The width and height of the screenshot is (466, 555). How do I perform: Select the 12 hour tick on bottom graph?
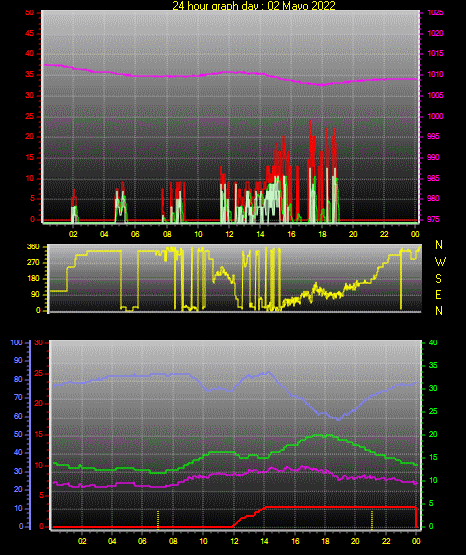tap(234, 541)
